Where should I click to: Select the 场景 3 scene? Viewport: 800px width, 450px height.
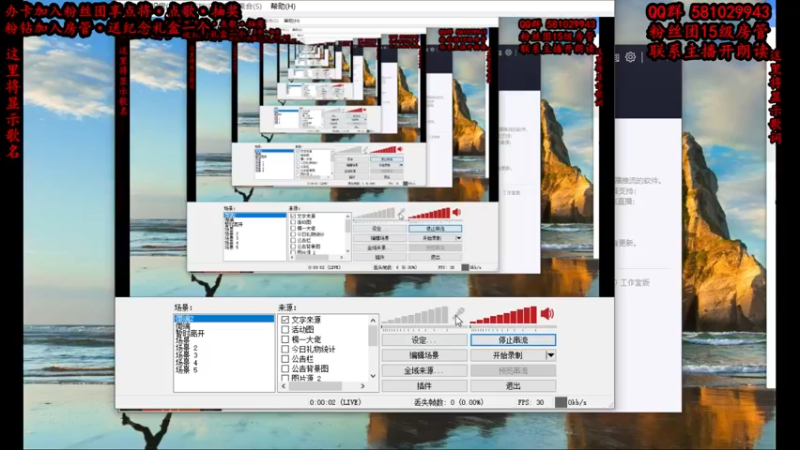click(x=186, y=355)
